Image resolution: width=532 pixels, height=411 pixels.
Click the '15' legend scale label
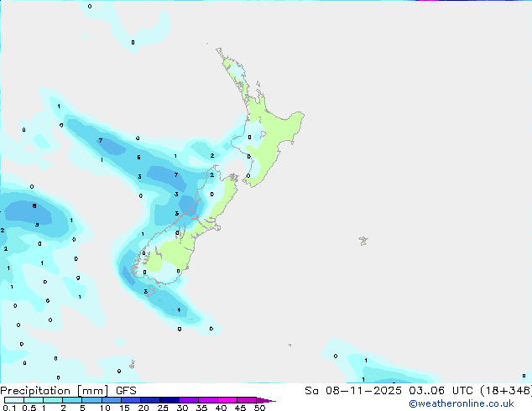tap(124, 408)
